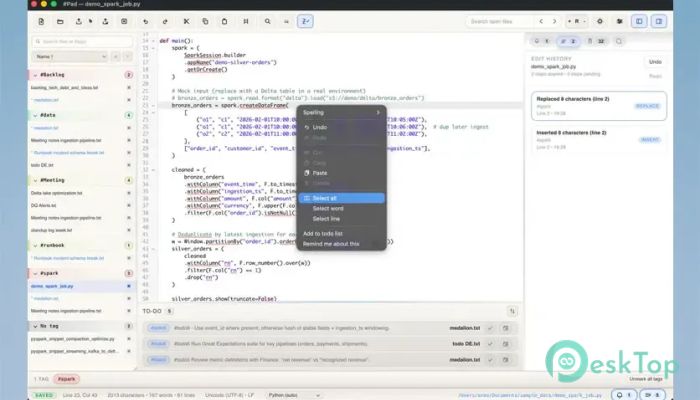700x400 pixels.
Task: Collapse the #runbook tag group
Action: coord(35,246)
